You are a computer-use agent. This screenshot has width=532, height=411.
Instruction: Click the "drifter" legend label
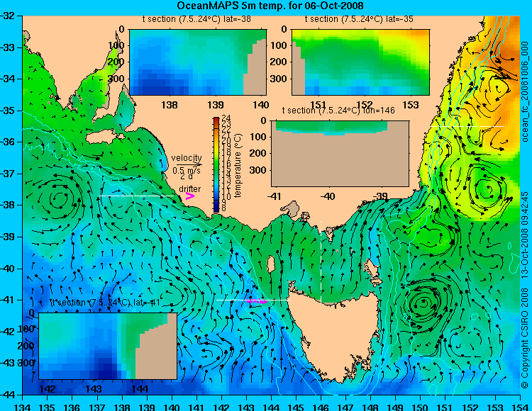[189, 188]
